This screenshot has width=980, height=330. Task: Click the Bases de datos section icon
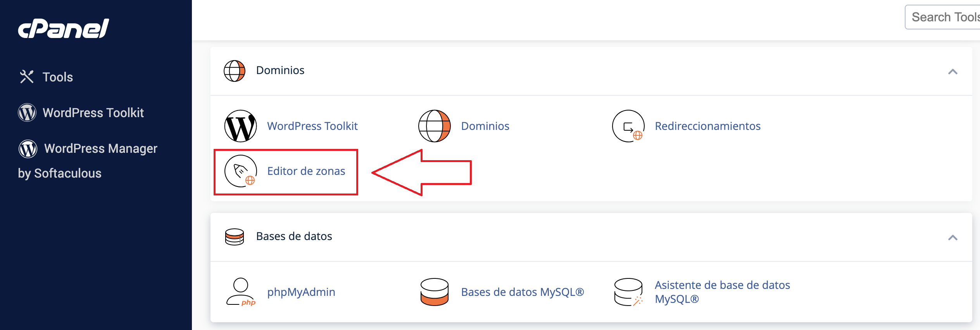[x=235, y=237]
